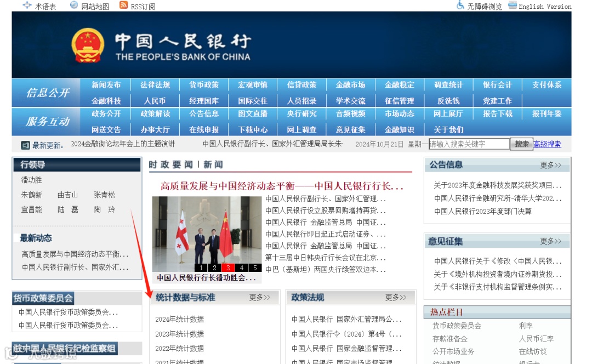
Task: Open 人民币汇率 hot topic link
Action: (536, 339)
